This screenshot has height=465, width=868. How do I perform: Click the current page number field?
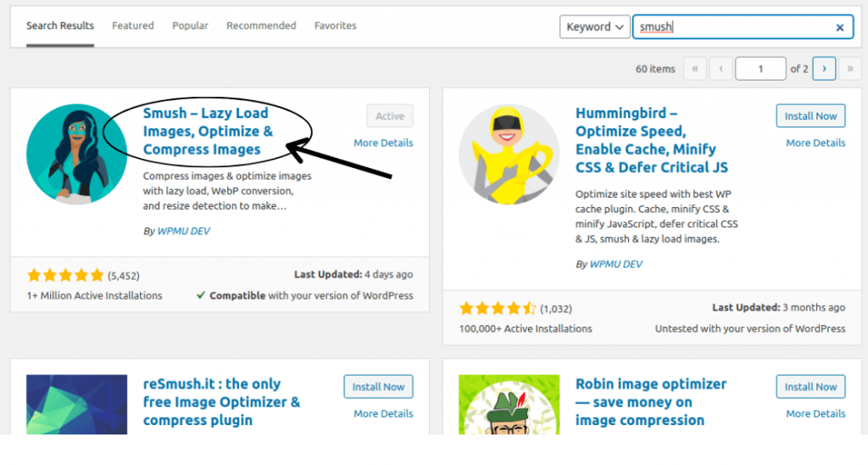tap(760, 69)
